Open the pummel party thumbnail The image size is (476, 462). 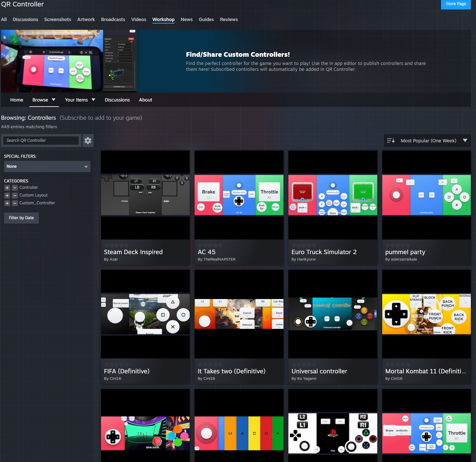pos(427,195)
